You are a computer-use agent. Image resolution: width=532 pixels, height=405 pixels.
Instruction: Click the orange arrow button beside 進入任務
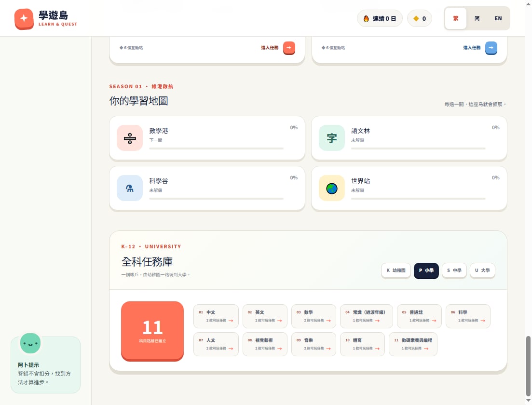289,48
